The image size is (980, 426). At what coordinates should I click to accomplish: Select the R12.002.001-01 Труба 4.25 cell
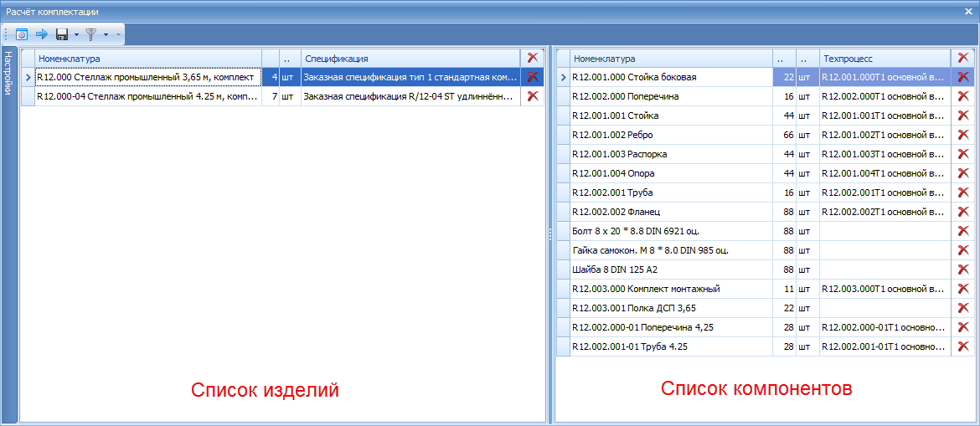tap(671, 346)
